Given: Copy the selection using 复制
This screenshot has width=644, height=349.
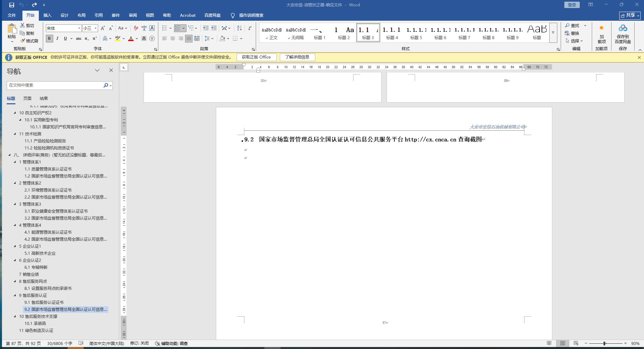Looking at the screenshot, I should point(27,33).
